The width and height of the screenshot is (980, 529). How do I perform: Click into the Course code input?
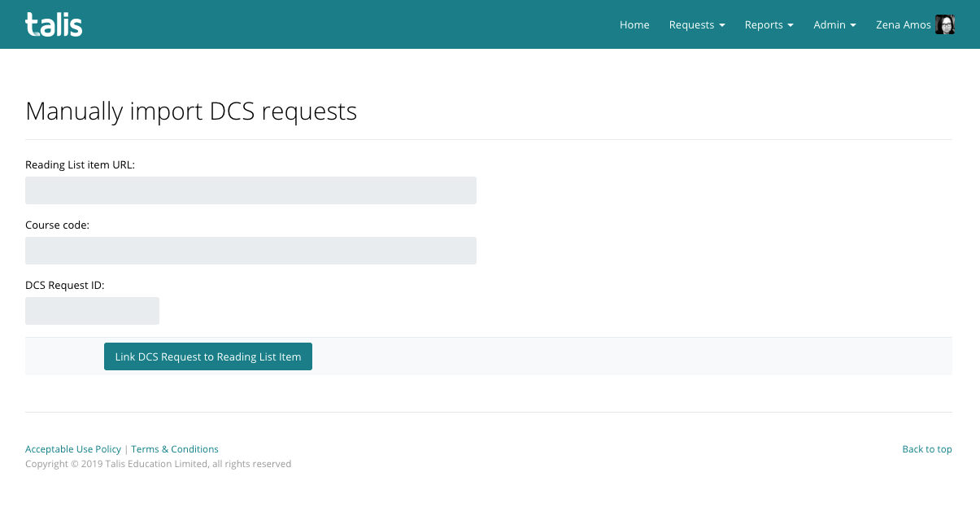(x=250, y=251)
